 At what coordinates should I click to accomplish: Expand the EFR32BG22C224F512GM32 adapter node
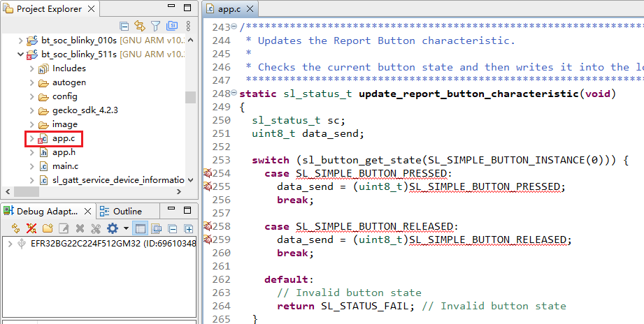pos(9,244)
